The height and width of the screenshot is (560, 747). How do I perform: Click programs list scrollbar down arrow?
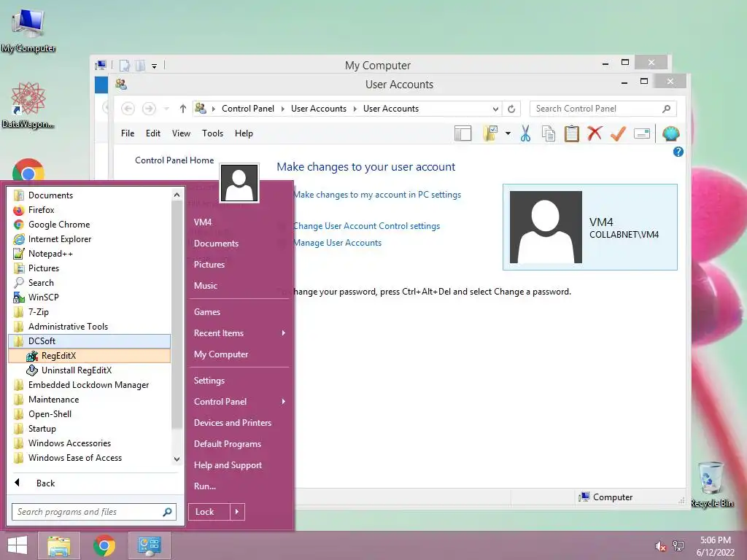coord(177,459)
